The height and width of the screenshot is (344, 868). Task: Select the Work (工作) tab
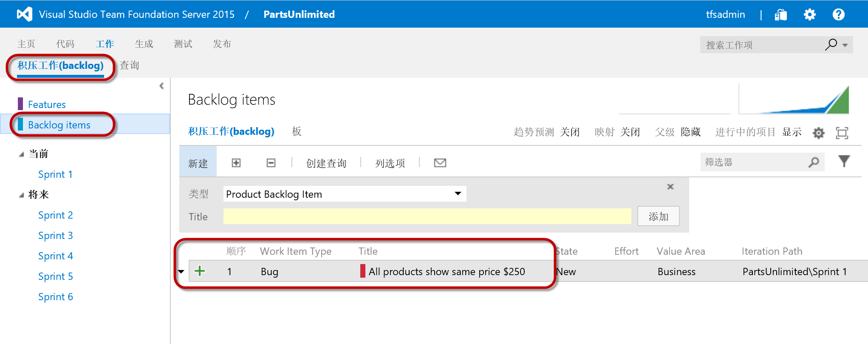click(x=105, y=44)
